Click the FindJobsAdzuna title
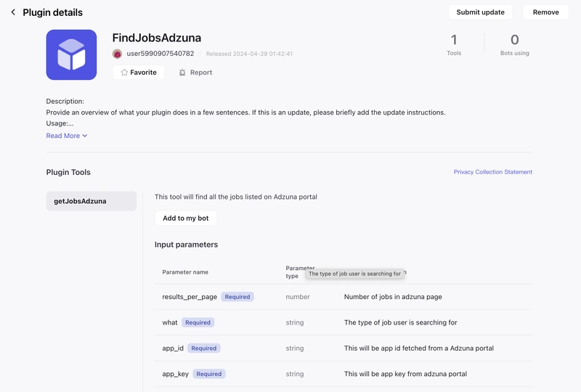The height and width of the screenshot is (392, 581). click(157, 38)
